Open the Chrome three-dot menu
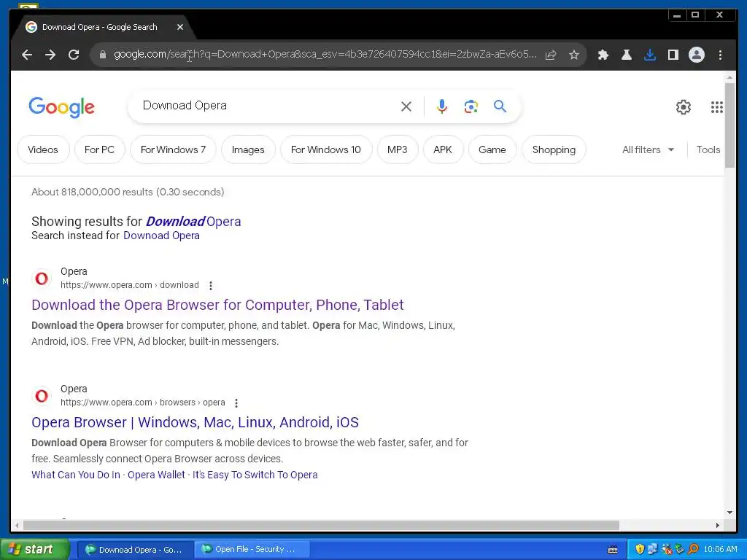This screenshot has height=560, width=747. [x=720, y=55]
